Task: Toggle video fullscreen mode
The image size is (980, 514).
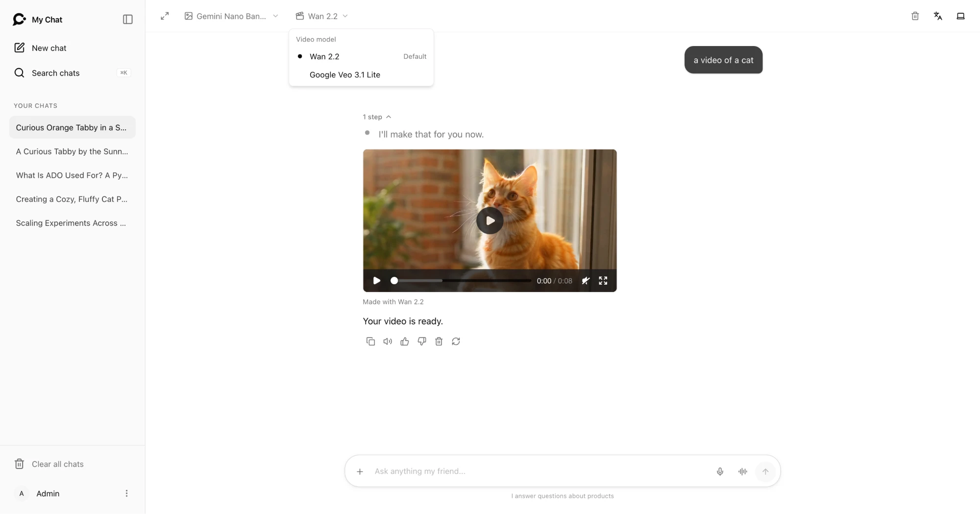Action: tap(603, 281)
